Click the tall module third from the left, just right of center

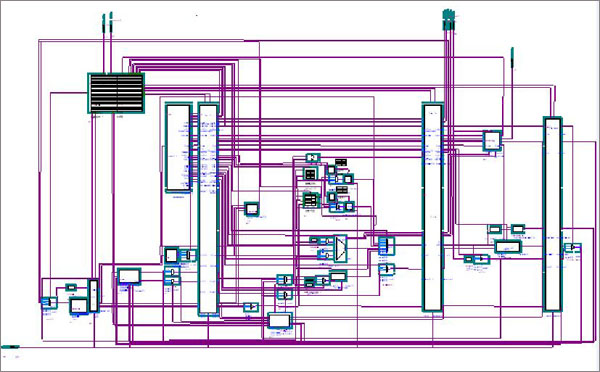tap(433, 207)
